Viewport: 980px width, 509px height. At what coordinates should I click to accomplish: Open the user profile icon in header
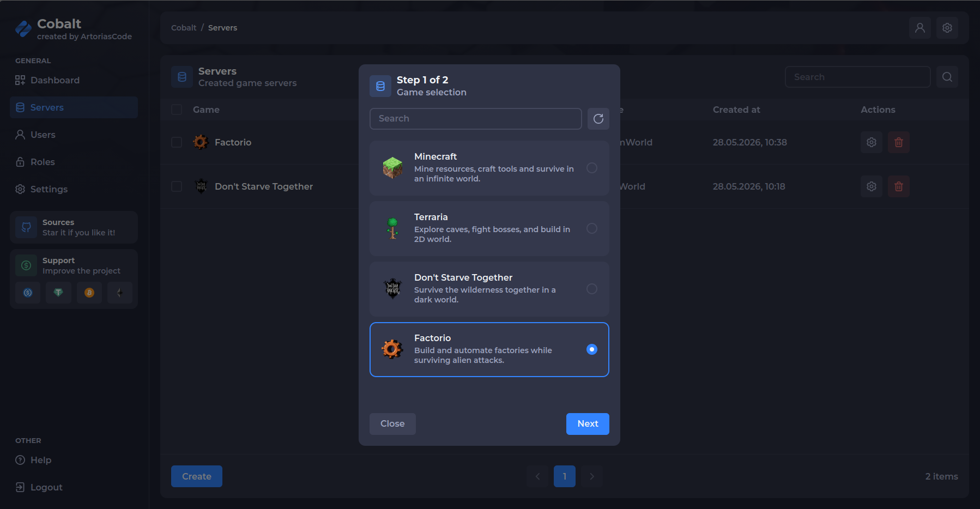[x=920, y=28]
